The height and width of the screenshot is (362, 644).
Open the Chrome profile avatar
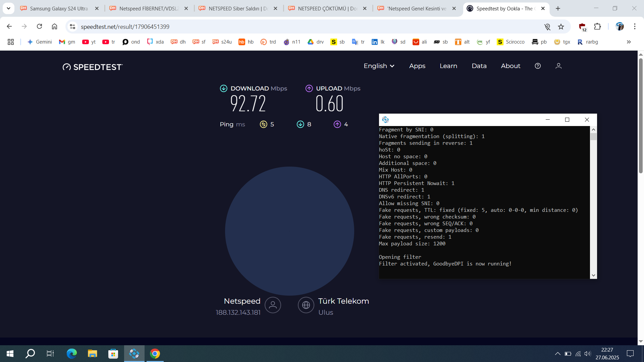(x=620, y=26)
